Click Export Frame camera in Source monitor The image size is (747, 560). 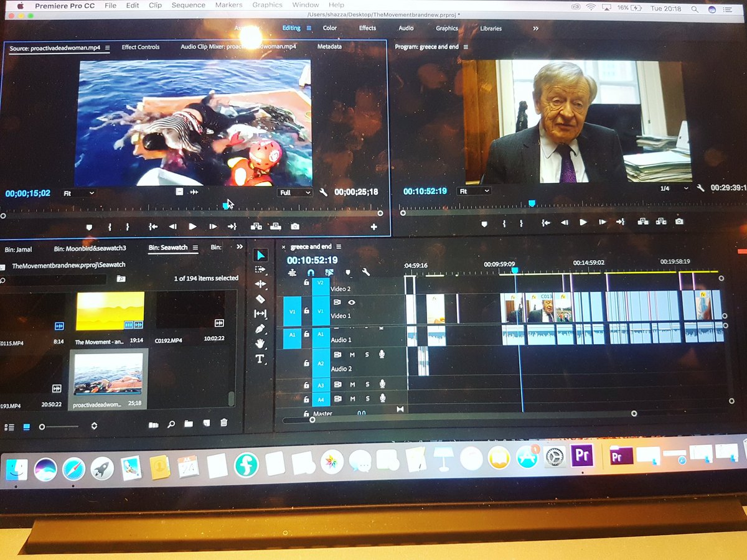(x=295, y=226)
